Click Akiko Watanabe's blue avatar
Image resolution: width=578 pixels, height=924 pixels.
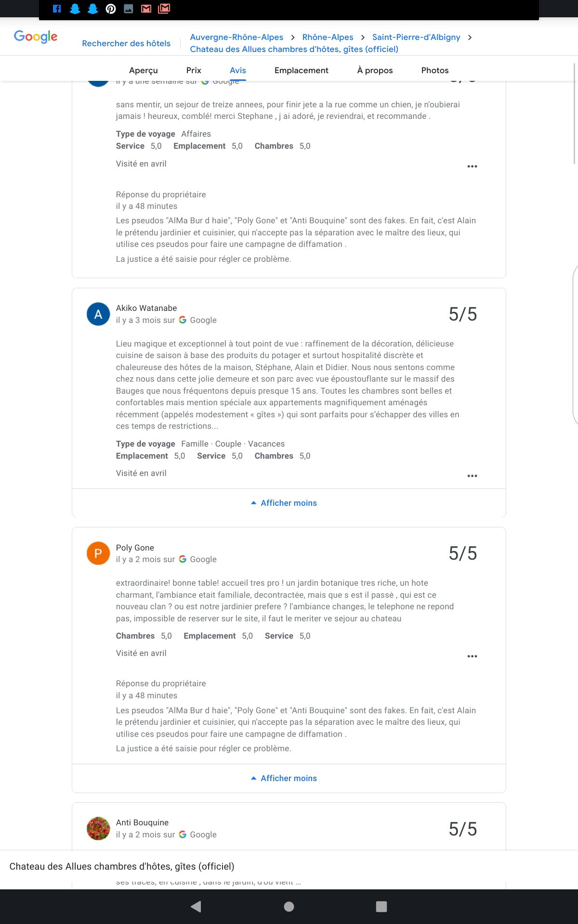(98, 314)
